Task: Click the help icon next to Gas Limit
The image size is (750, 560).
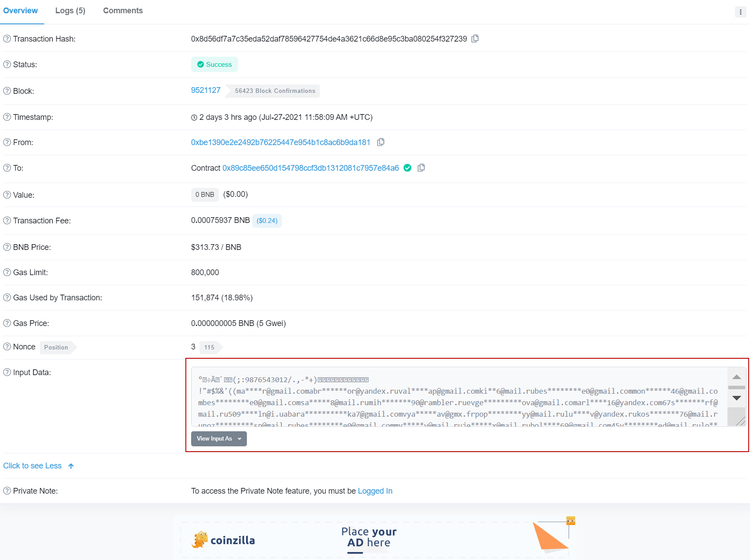Action: coord(7,272)
